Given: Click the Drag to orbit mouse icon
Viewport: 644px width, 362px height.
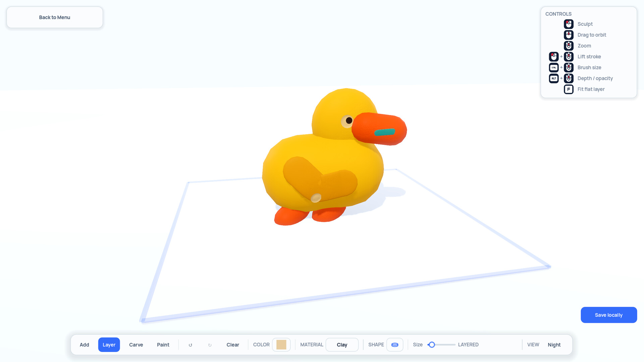Looking at the screenshot, I should (x=569, y=35).
